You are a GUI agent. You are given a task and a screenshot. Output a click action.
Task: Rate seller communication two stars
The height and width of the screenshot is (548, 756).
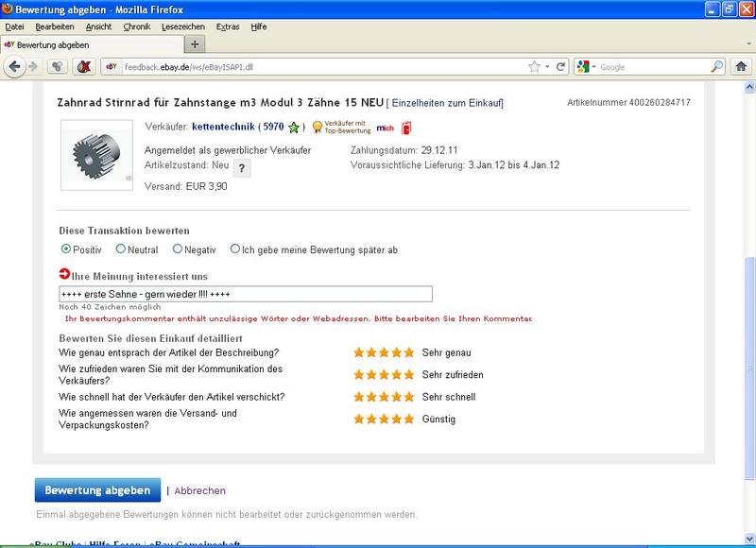tap(371, 374)
